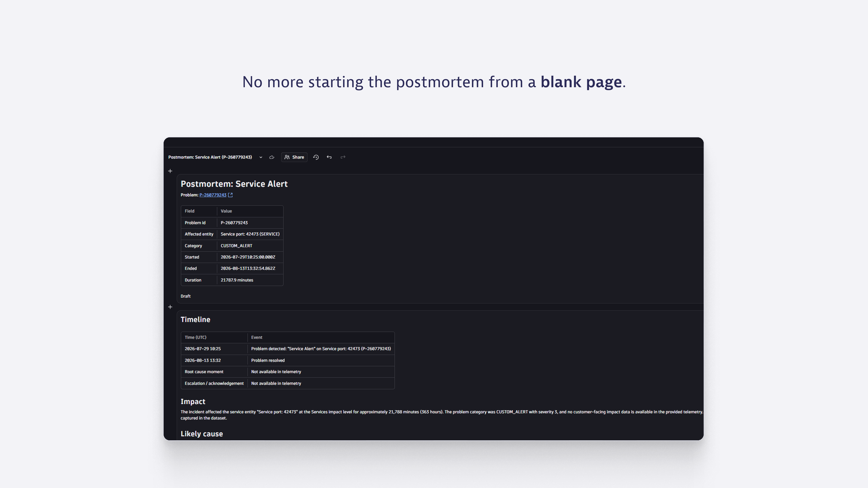Click the 'CUSTOM_ALERT' category value
This screenshot has width=868, height=488.
click(236, 246)
